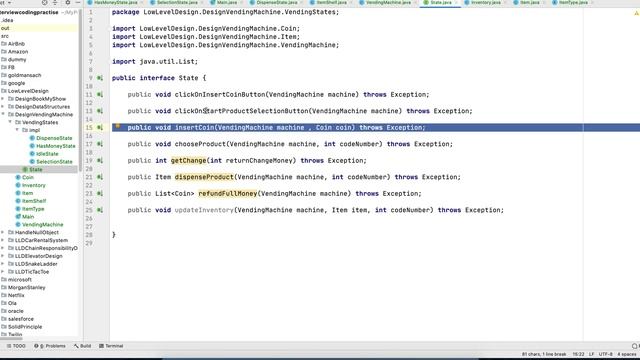
Task: Click gutter icon next to refundFullMoney method
Action: [x=100, y=193]
